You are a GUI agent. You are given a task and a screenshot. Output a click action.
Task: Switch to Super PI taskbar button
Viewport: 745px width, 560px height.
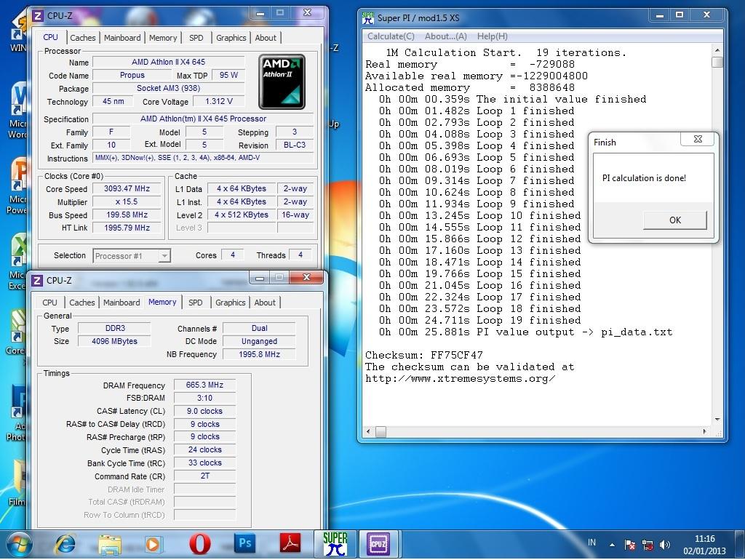pyautogui.click(x=335, y=544)
